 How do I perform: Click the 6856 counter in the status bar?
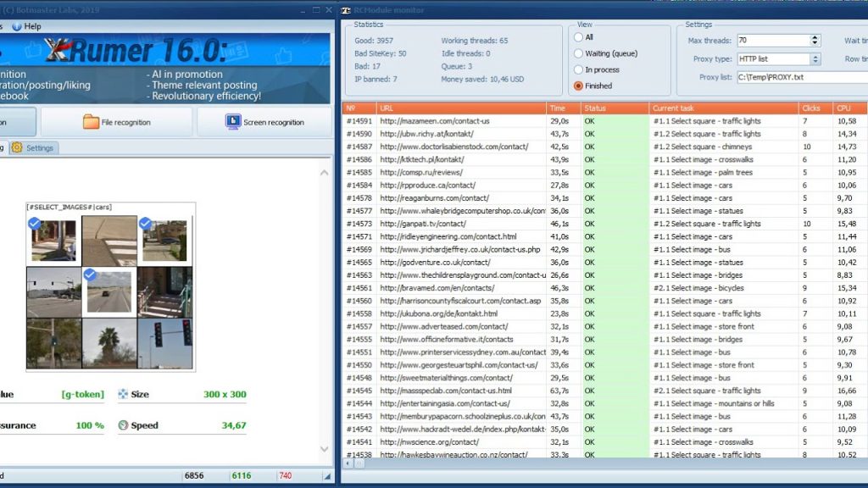tap(194, 475)
